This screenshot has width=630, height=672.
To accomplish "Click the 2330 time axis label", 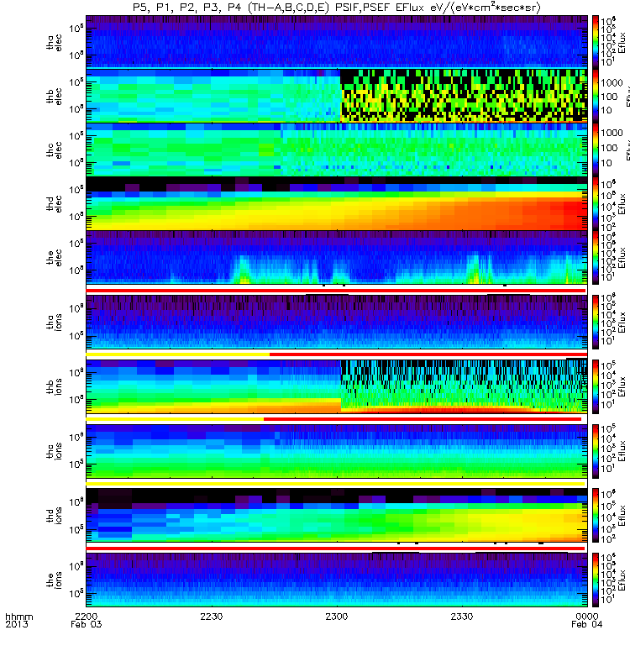I will coord(462,617).
